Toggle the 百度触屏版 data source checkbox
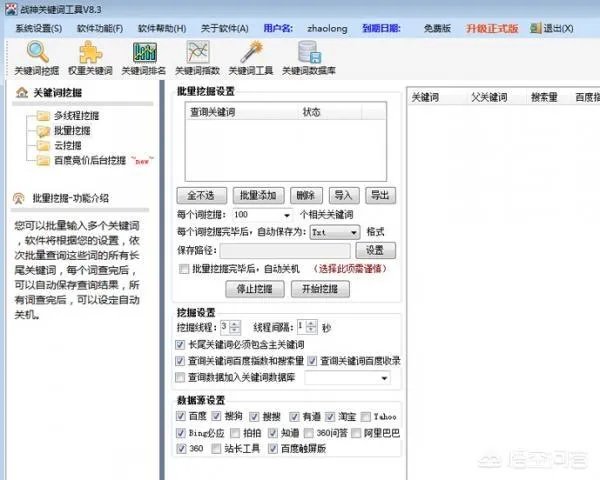 (272, 449)
